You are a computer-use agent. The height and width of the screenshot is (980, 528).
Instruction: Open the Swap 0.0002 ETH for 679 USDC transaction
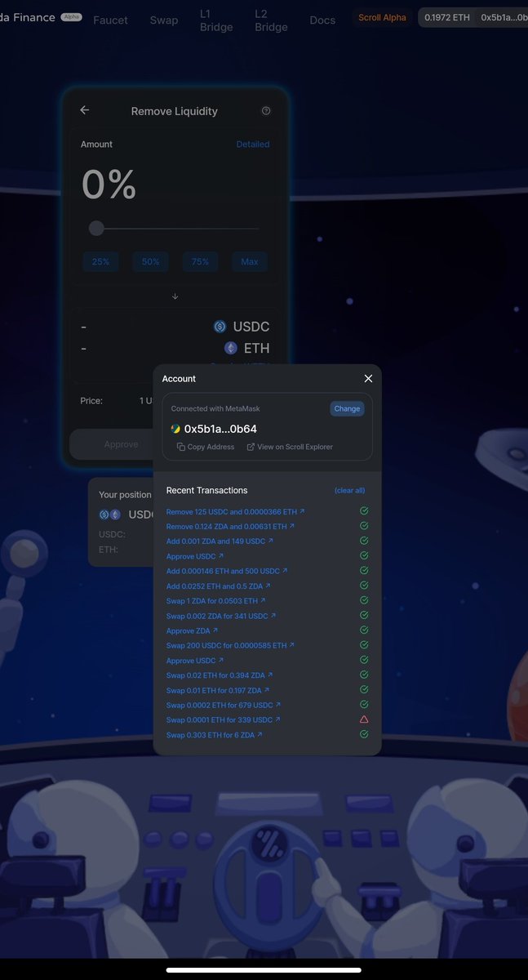(x=224, y=705)
